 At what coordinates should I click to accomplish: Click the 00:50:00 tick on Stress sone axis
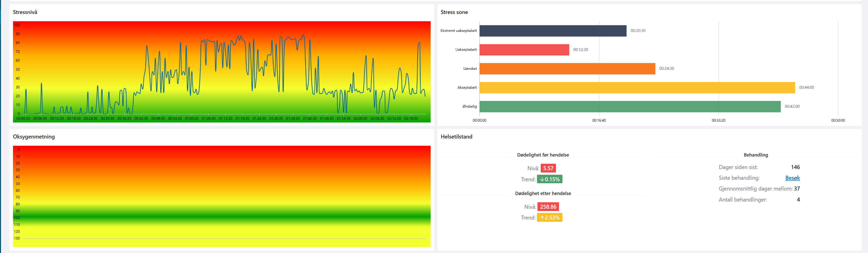click(x=838, y=120)
